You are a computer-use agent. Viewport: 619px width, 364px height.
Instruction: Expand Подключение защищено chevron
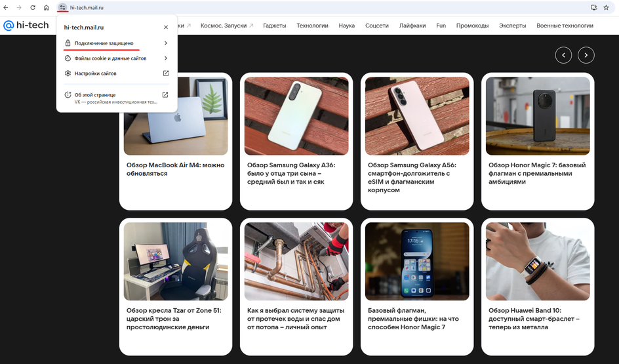[x=166, y=43]
